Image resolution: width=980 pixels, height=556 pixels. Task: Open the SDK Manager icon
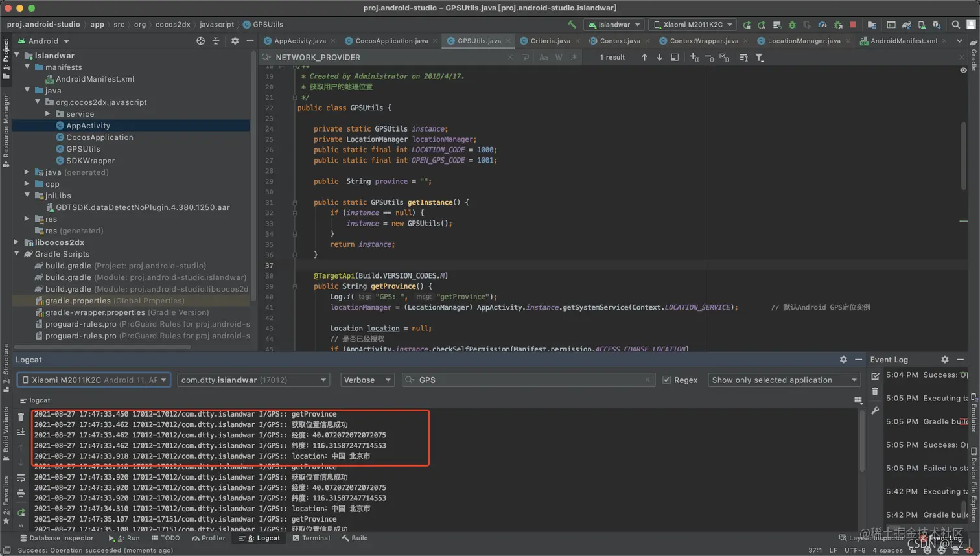pos(937,25)
